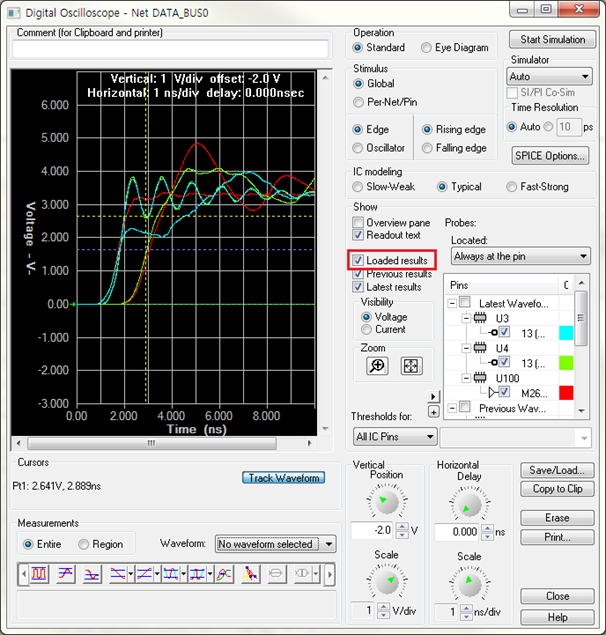This screenshot has width=606, height=635.
Task: Click the measurement toolbar left scroll arrow
Action: point(23,574)
